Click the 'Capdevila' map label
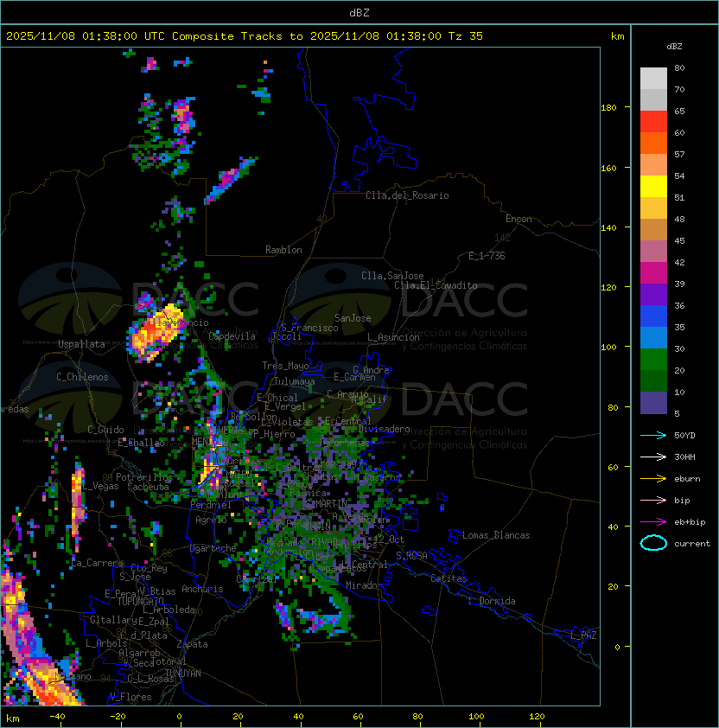Image resolution: width=719 pixels, height=728 pixels. [232, 336]
